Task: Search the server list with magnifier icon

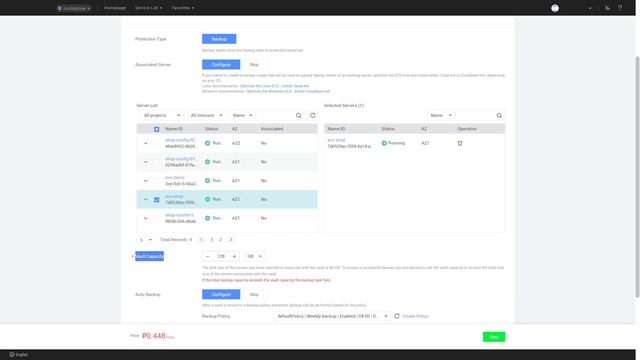Action: pyautogui.click(x=298, y=116)
